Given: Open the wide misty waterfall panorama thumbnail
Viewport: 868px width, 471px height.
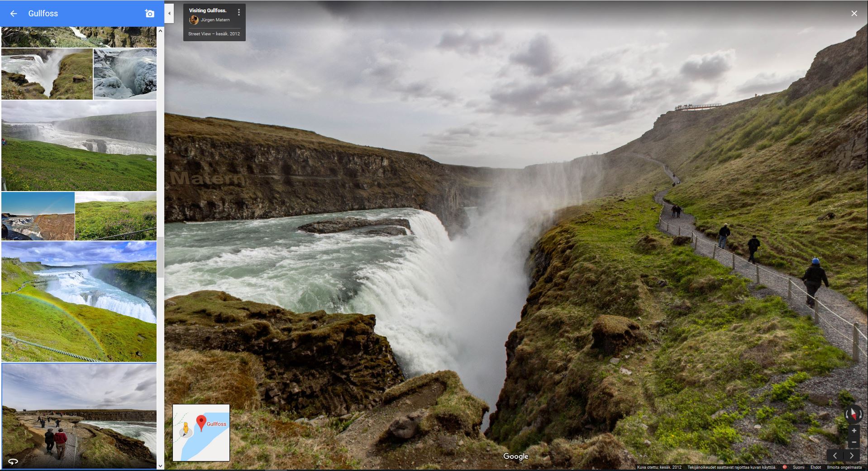Looking at the screenshot, I should (79, 145).
